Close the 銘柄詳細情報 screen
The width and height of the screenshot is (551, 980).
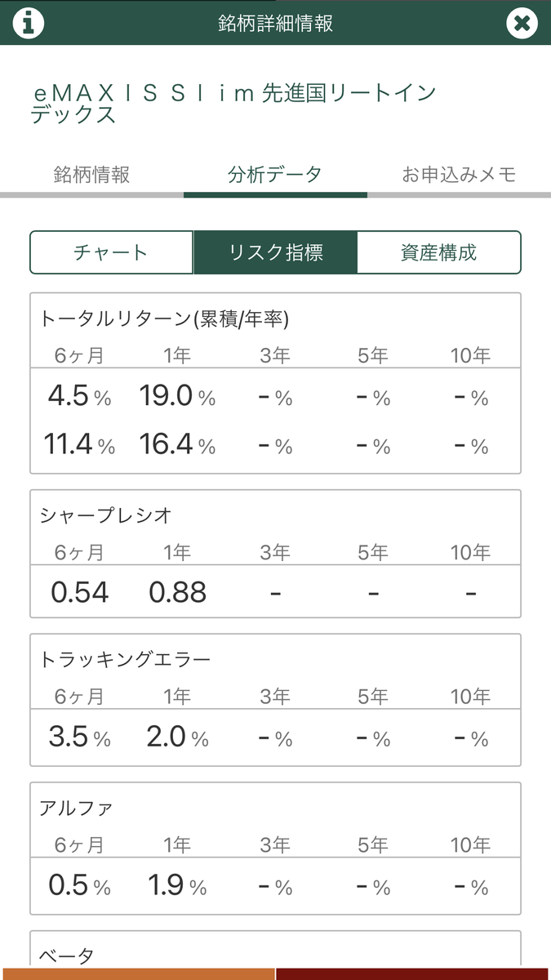[522, 23]
